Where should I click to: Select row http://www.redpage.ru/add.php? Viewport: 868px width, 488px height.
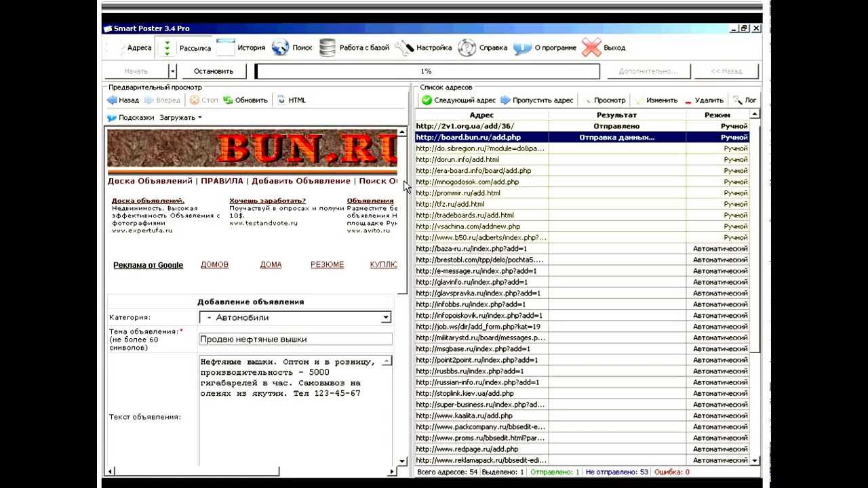click(x=582, y=449)
